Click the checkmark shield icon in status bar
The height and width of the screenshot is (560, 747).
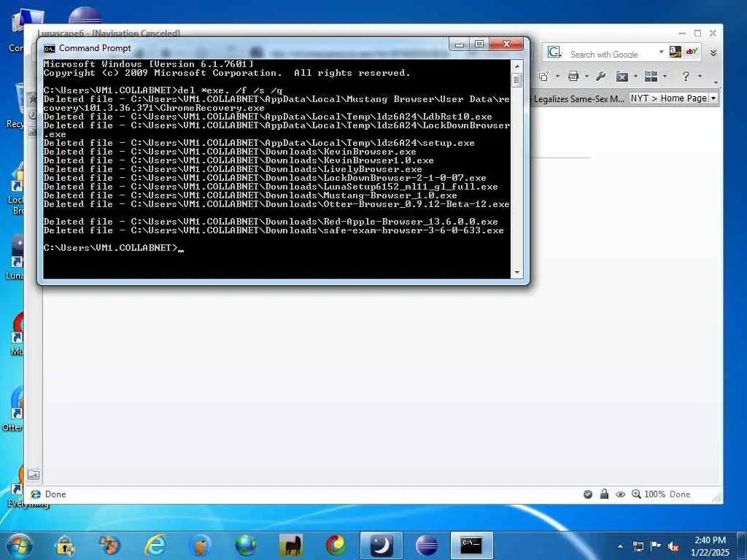pos(588,494)
